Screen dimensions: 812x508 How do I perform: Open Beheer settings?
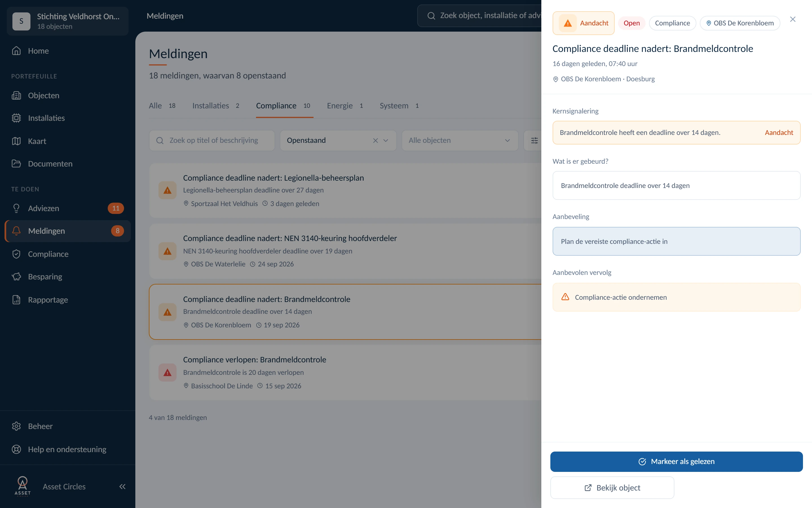(67, 426)
